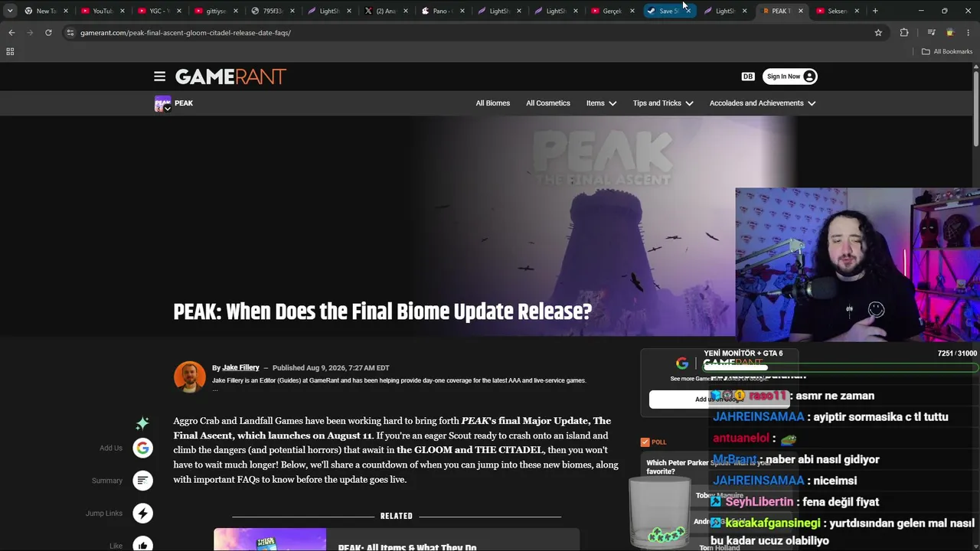This screenshot has height=551, width=980.
Task: Open the browser extensions puzzle icon
Action: tap(904, 33)
